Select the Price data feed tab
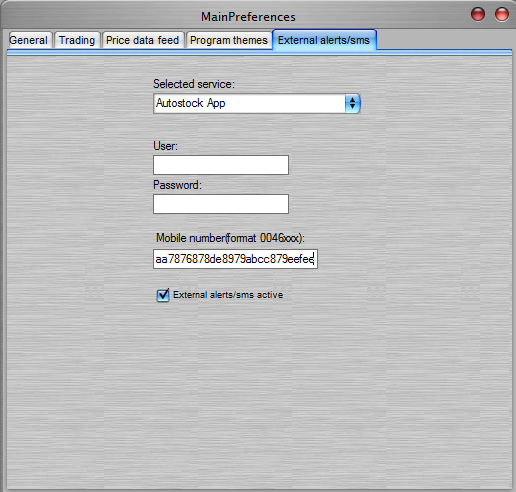Image resolution: width=516 pixels, height=492 pixels. click(x=143, y=40)
